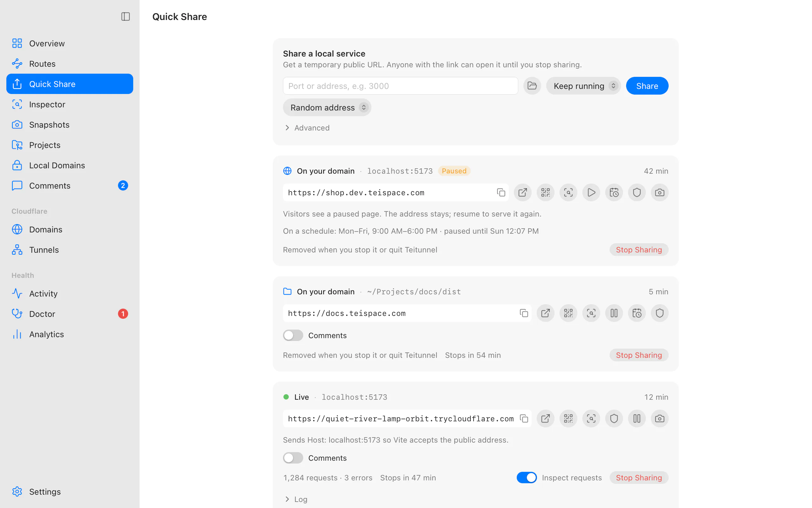Open the Keep running dropdown
The height and width of the screenshot is (508, 812).
(x=583, y=86)
